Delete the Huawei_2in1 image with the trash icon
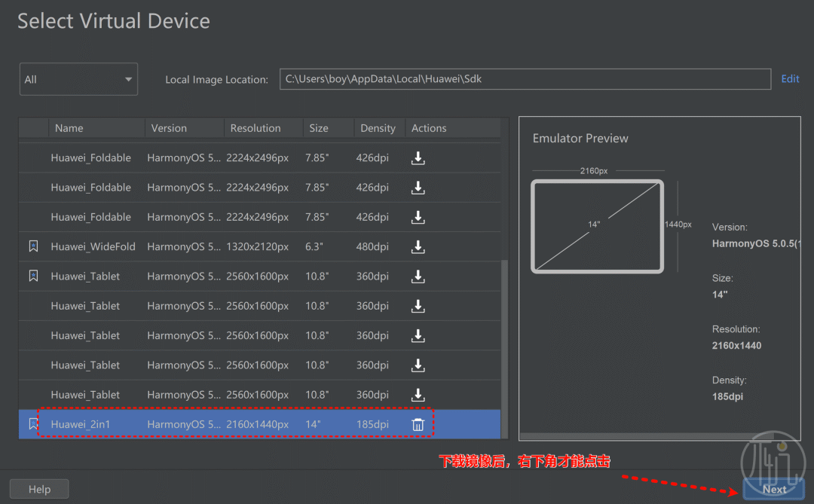 pos(418,425)
